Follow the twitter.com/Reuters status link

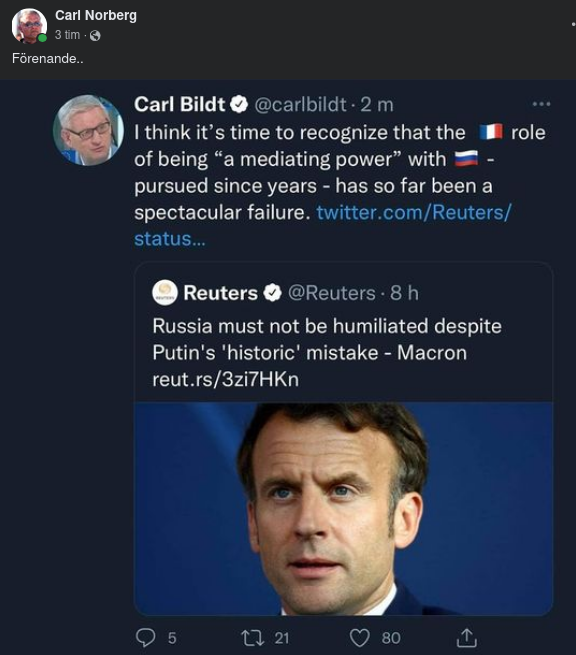point(322,226)
